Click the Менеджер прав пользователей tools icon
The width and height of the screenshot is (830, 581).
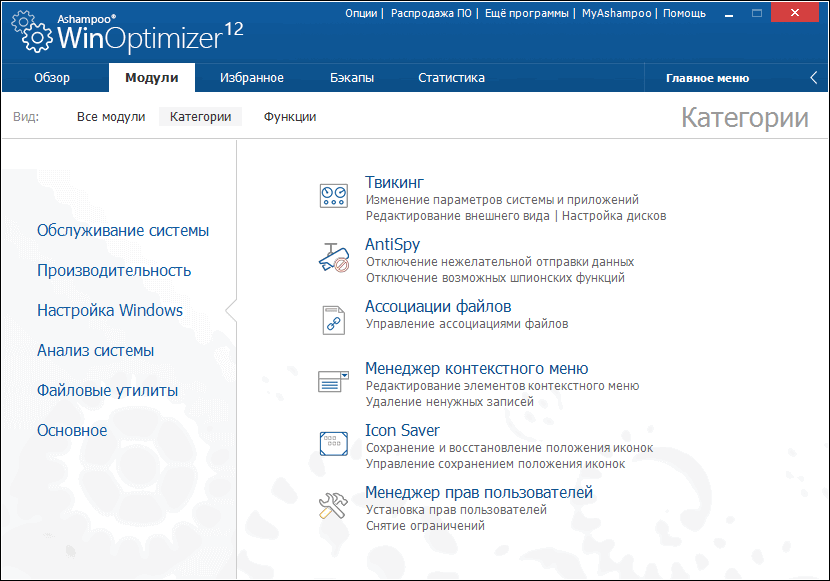point(333,505)
